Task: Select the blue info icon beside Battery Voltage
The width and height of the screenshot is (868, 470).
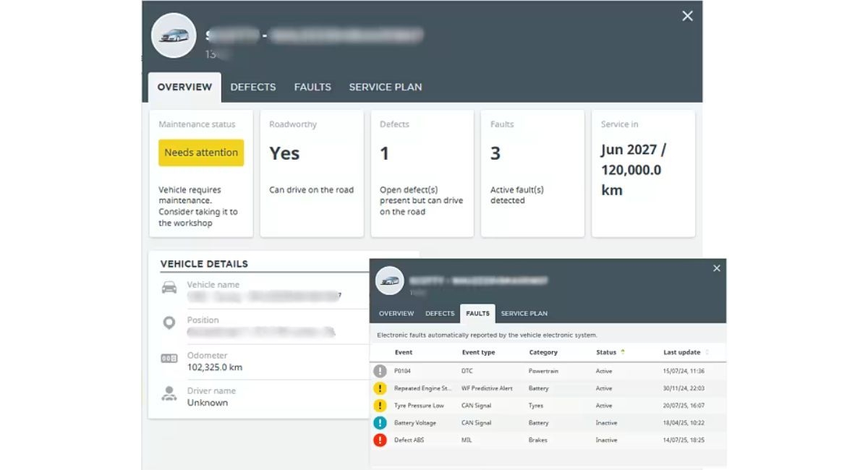Action: pyautogui.click(x=380, y=422)
